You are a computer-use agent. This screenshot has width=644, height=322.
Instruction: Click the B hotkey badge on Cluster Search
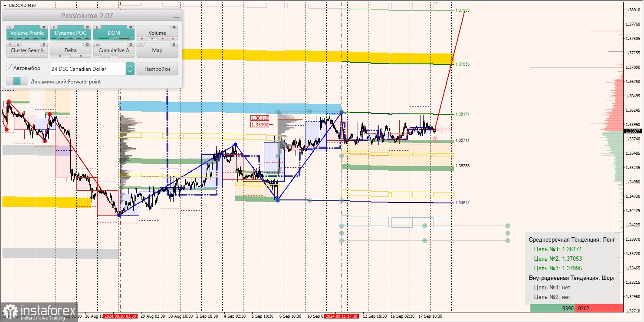click(10, 44)
